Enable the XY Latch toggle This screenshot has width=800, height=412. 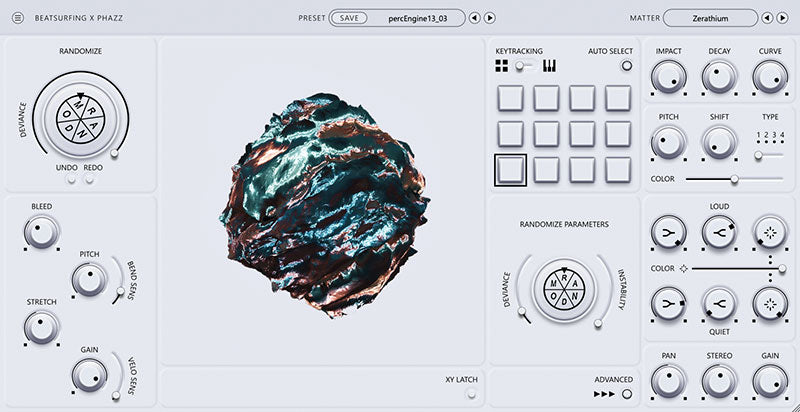pos(471,394)
